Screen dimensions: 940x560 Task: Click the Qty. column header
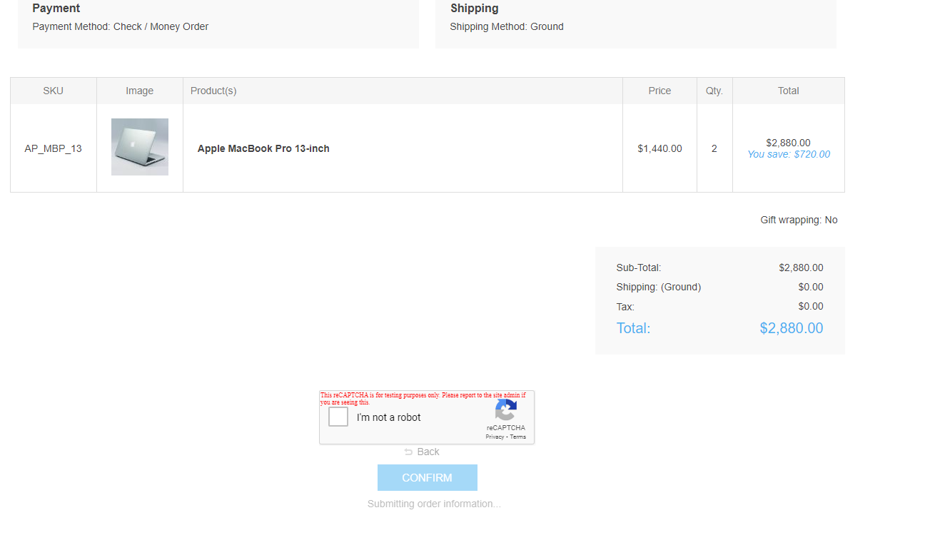point(714,91)
